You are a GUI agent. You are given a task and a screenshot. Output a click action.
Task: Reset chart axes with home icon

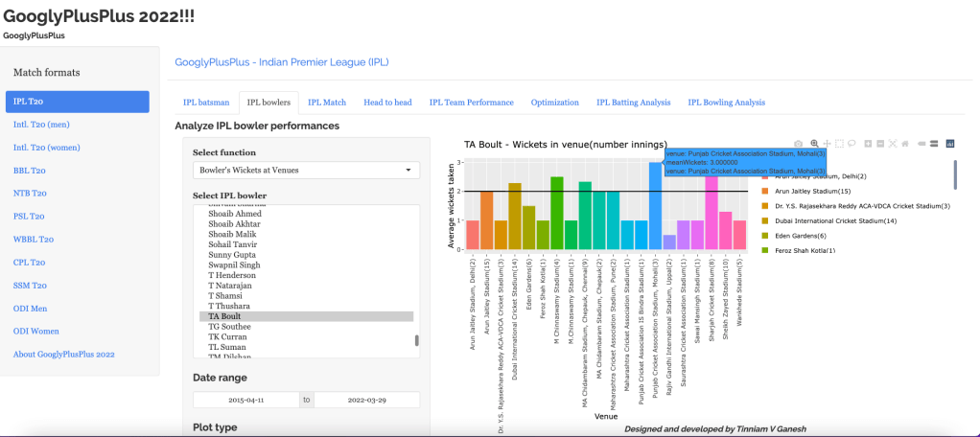(905, 144)
